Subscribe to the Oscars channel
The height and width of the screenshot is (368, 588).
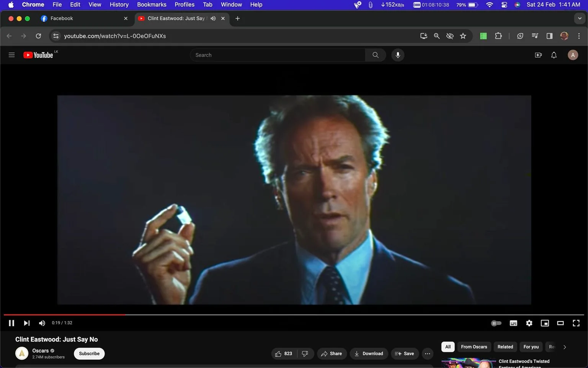tap(89, 353)
